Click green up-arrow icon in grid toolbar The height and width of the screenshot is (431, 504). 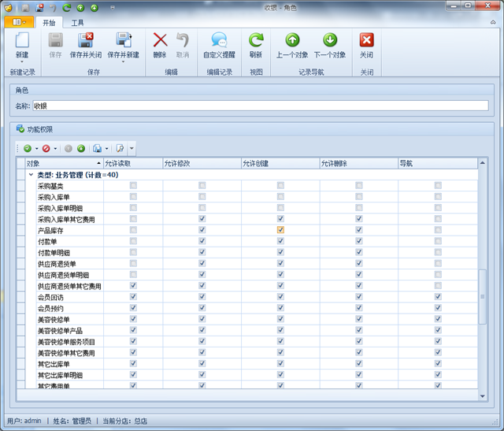[81, 148]
